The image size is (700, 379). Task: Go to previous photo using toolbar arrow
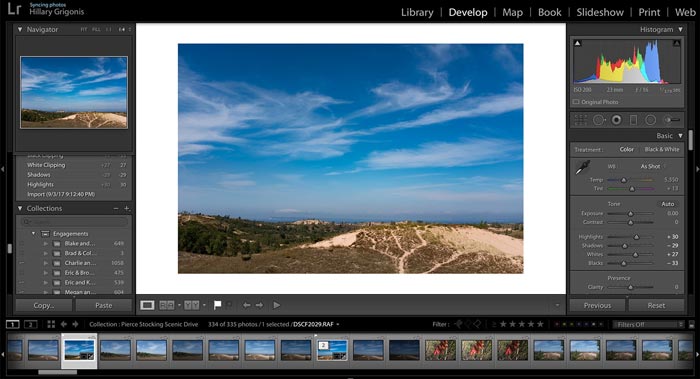click(246, 305)
